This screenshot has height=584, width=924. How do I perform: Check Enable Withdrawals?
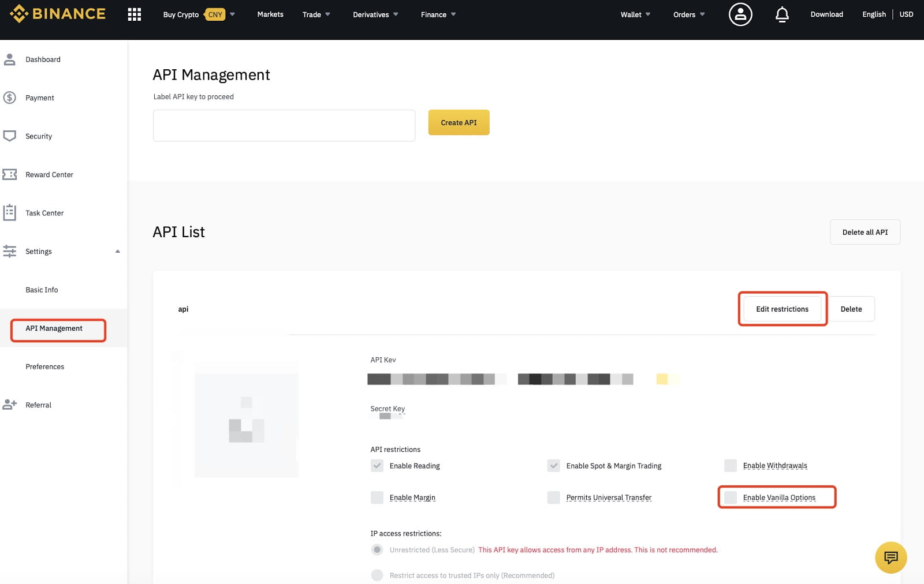click(731, 466)
